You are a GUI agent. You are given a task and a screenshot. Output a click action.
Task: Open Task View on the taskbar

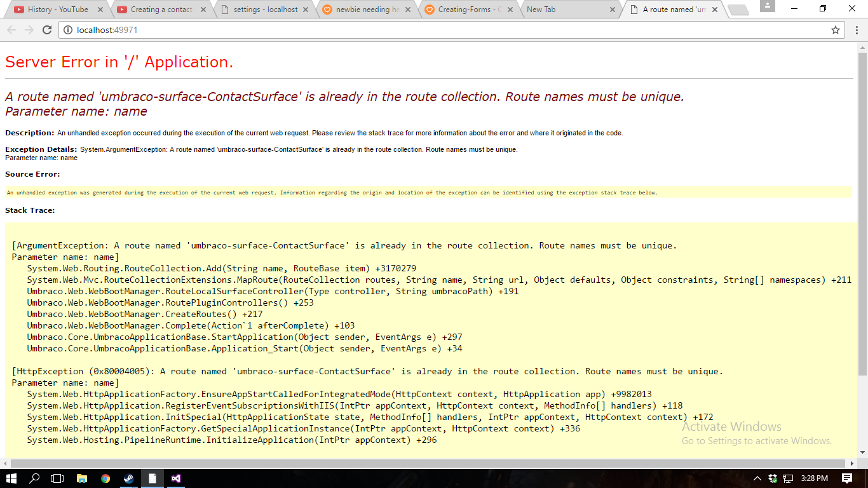[57, 478]
